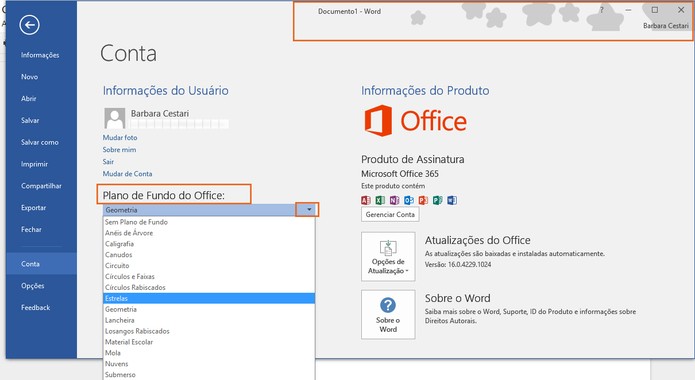The width and height of the screenshot is (695, 380).
Task: Go back using the circular arrow icon
Action: coord(30,25)
